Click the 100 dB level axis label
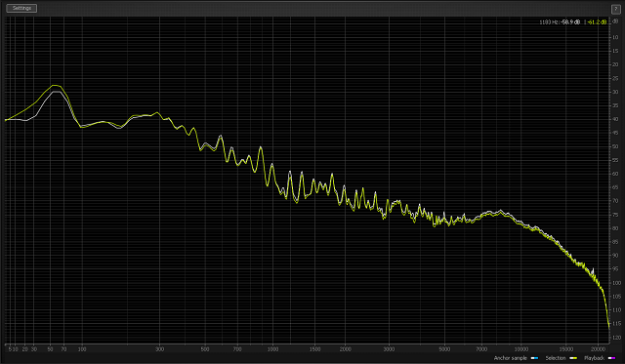Image resolution: width=625 pixels, height=364 pixels. click(616, 283)
